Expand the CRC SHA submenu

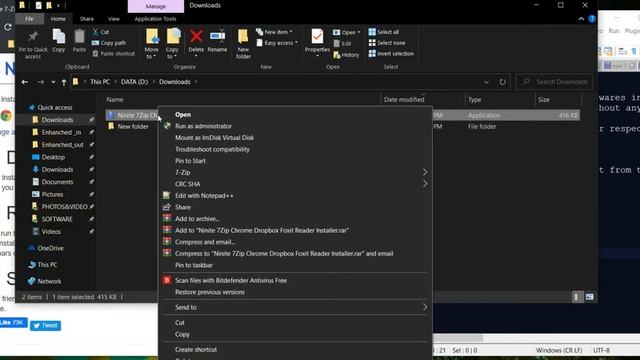point(295,184)
